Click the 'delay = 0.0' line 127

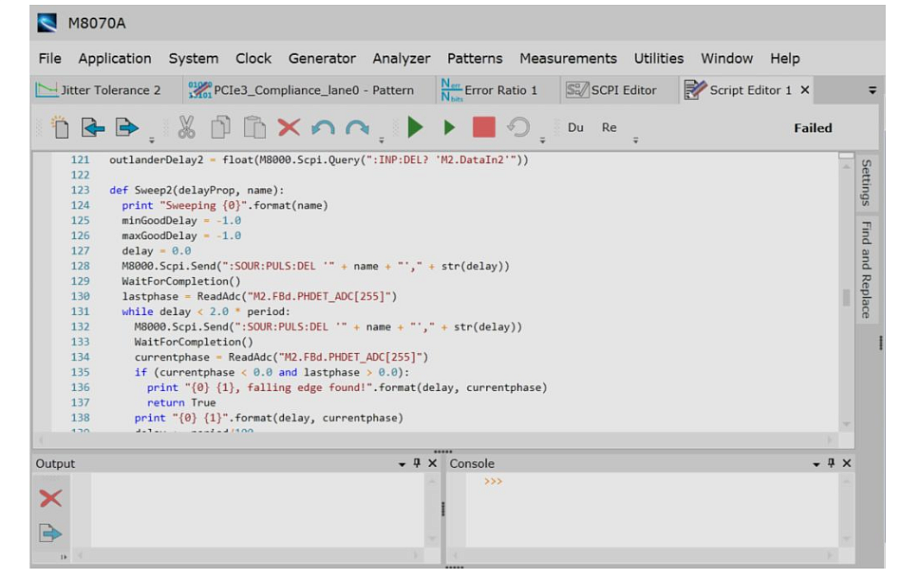(156, 251)
